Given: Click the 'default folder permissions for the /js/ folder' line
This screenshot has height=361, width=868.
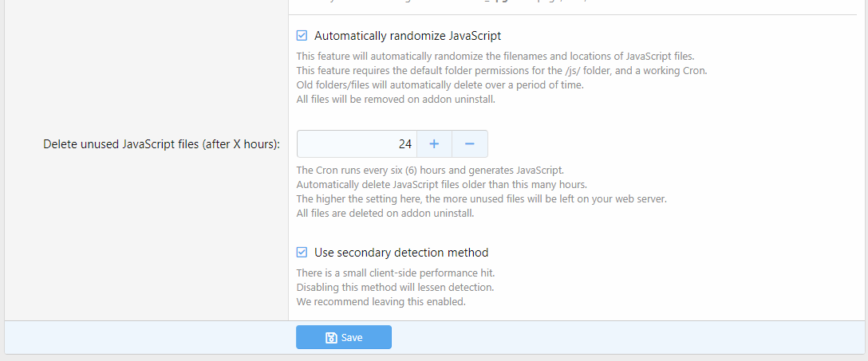Looking at the screenshot, I should pyautogui.click(x=501, y=71).
